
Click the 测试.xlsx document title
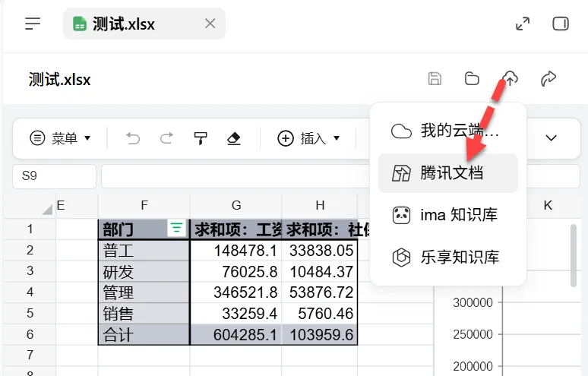[59, 80]
